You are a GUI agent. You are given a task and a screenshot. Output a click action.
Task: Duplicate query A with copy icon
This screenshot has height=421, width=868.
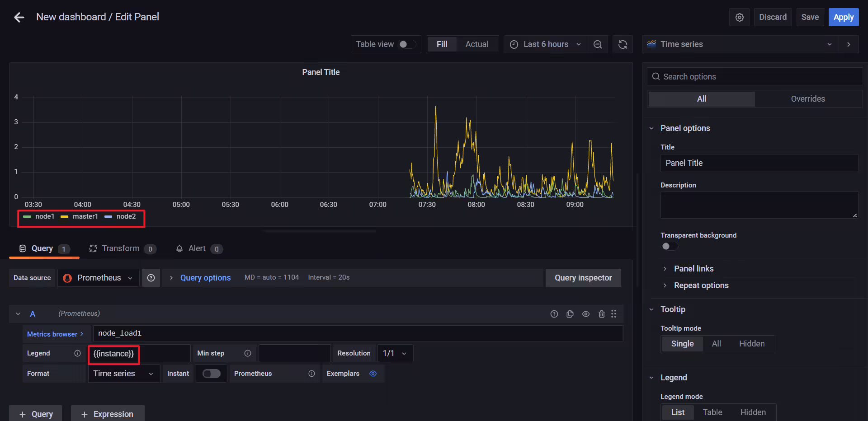(x=570, y=314)
